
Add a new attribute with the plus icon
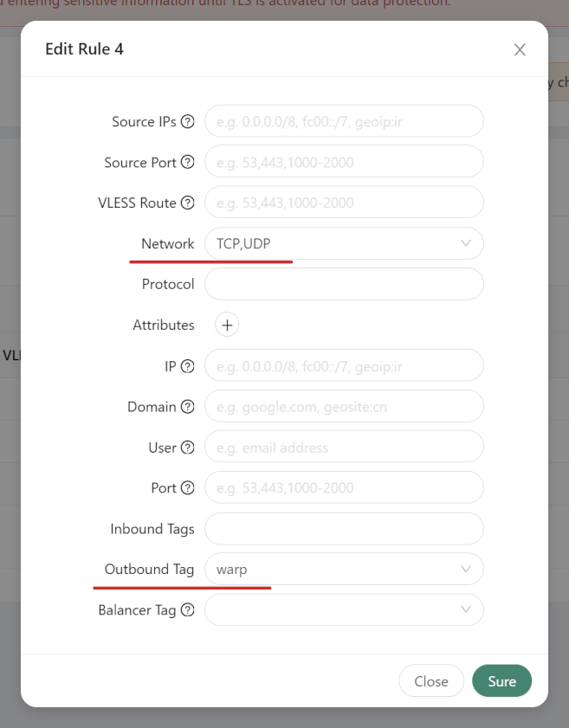226,325
